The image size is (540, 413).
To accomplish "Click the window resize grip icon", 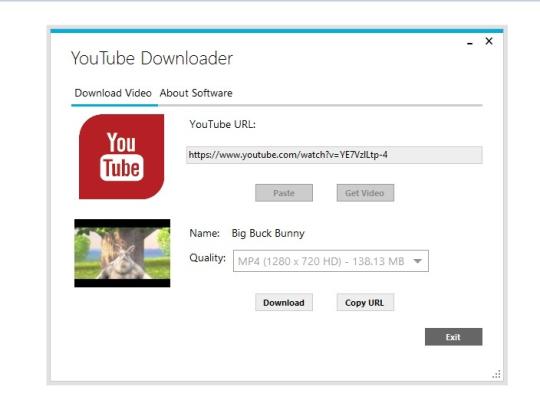I will [x=496, y=374].
